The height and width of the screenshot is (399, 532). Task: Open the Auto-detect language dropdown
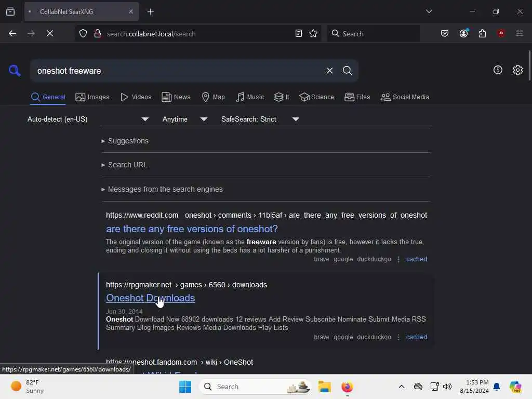tap(88, 119)
